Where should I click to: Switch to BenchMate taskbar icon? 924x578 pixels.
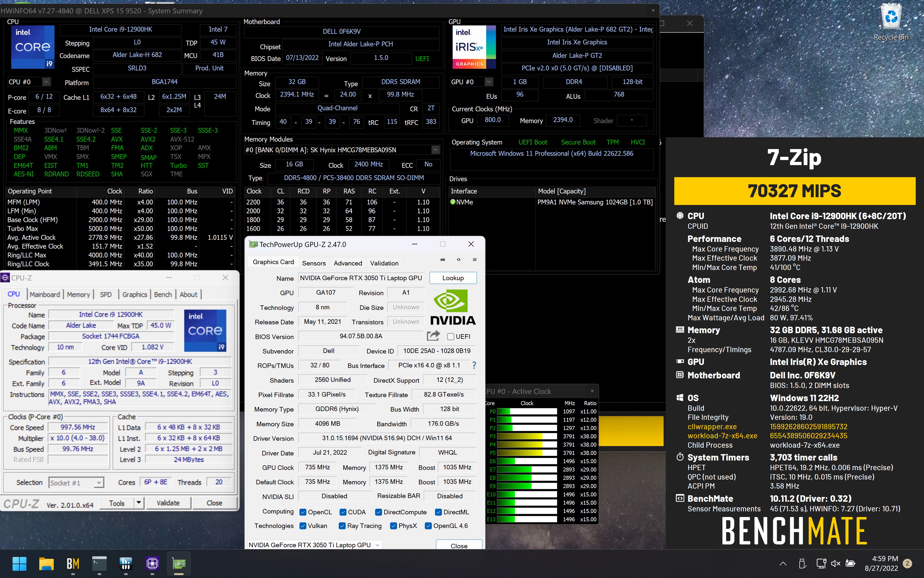[x=73, y=564]
